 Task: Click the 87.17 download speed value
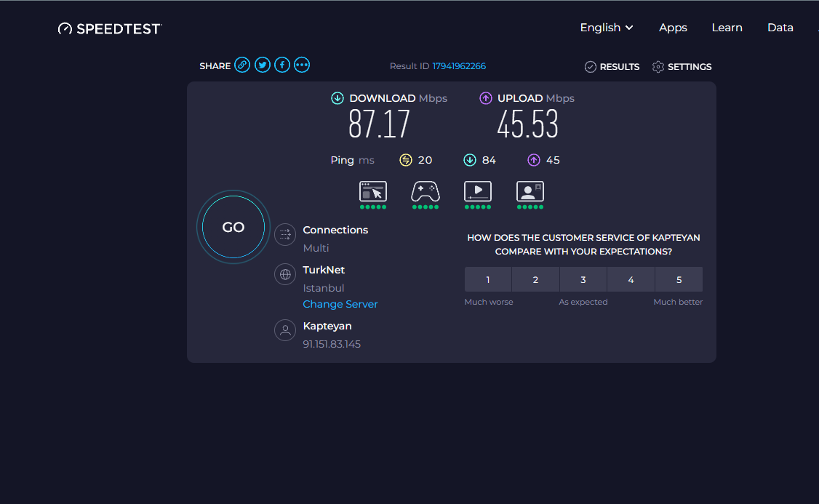tap(379, 124)
